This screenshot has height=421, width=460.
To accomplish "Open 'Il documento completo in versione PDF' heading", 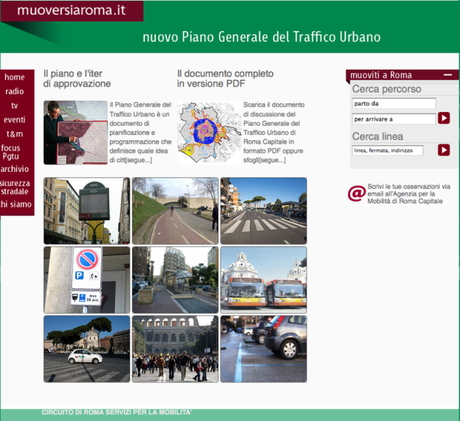I will (225, 79).
